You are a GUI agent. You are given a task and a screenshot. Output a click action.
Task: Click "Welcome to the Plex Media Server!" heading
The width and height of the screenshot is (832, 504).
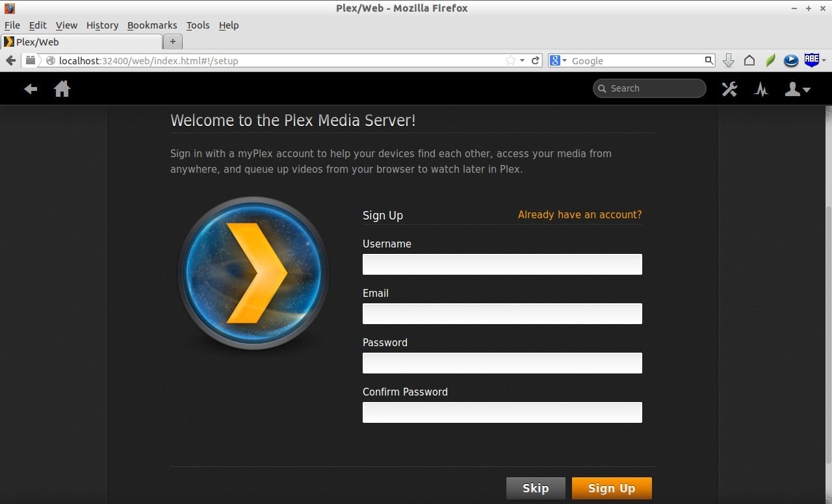click(x=293, y=120)
